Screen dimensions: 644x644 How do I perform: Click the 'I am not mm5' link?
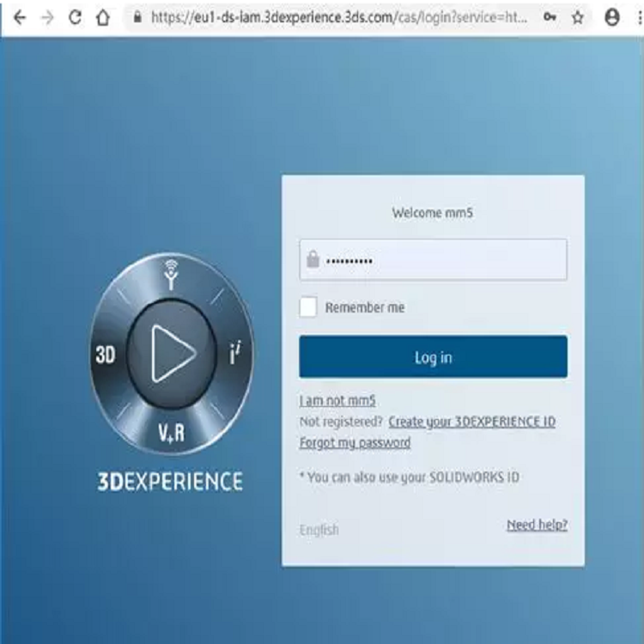[x=337, y=401]
